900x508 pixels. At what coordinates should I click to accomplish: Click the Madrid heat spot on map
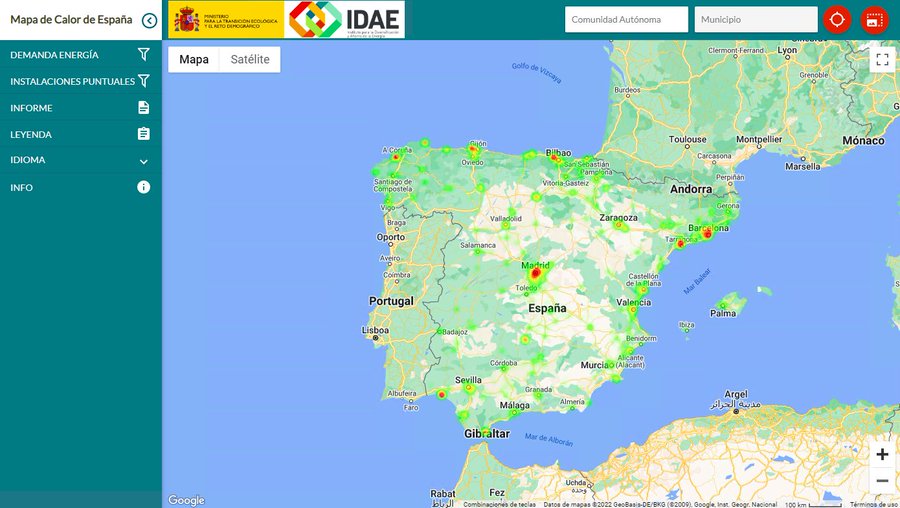coord(536,274)
